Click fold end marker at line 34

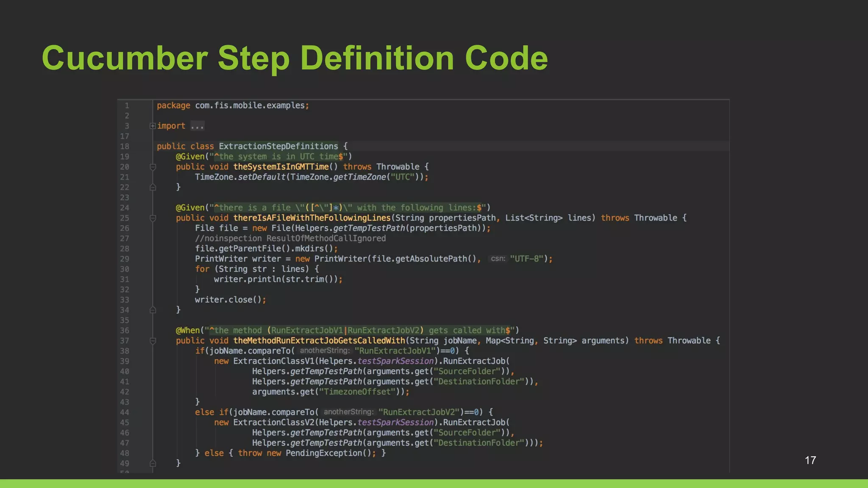coord(153,310)
